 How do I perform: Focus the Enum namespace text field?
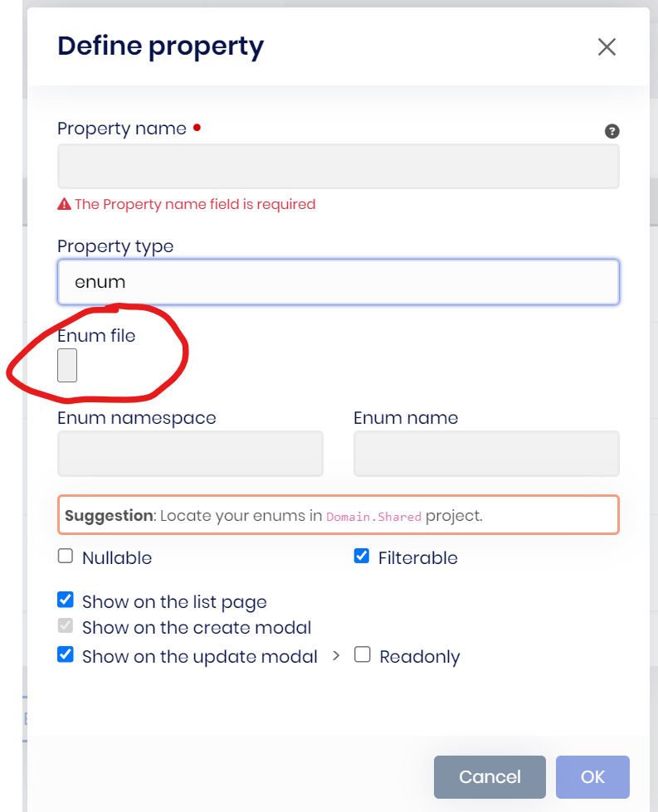pos(190,454)
